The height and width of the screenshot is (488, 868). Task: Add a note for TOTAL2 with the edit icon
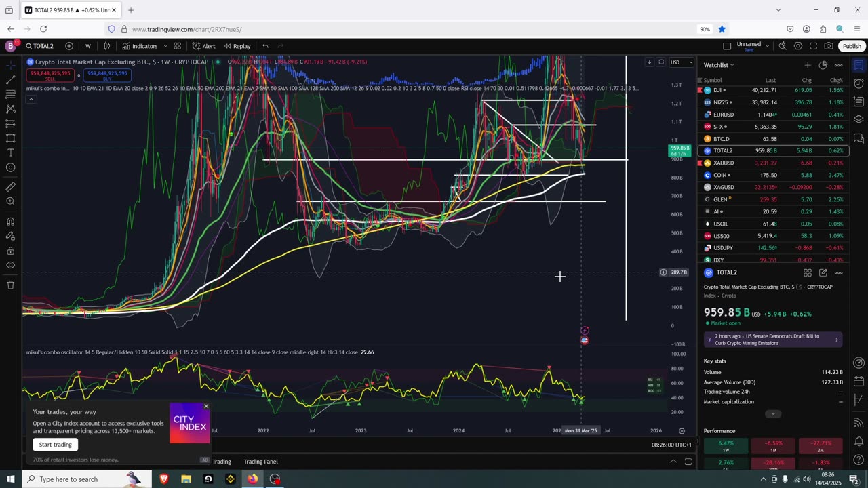(823, 272)
